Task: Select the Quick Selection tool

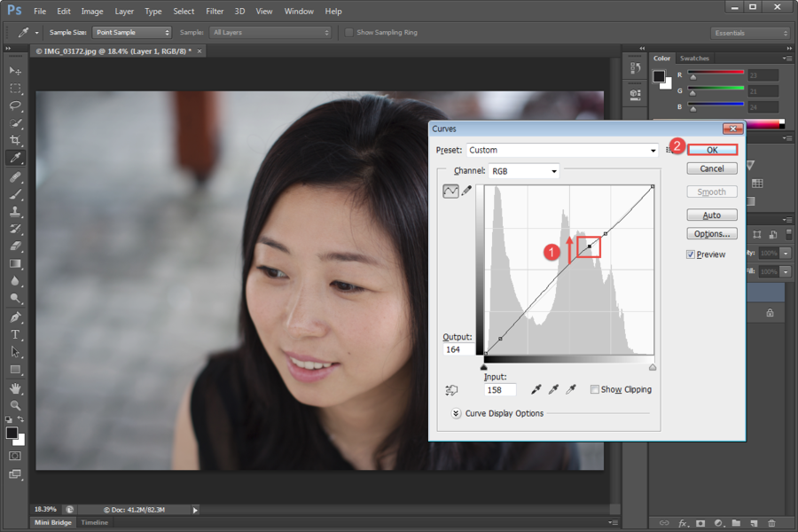Action: coord(15,122)
